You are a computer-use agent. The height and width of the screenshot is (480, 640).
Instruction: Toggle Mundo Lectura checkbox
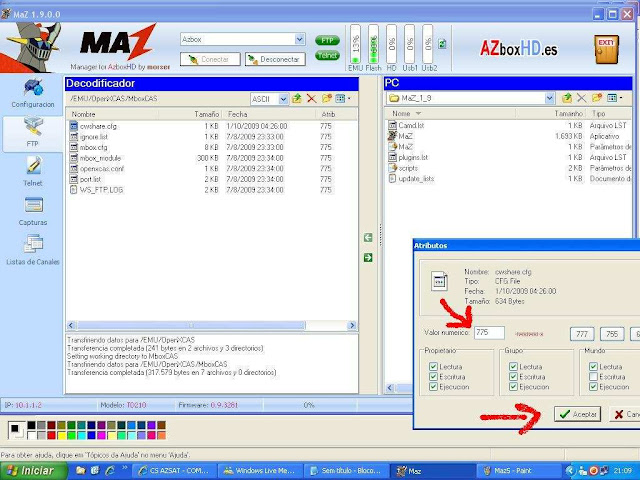[593, 367]
